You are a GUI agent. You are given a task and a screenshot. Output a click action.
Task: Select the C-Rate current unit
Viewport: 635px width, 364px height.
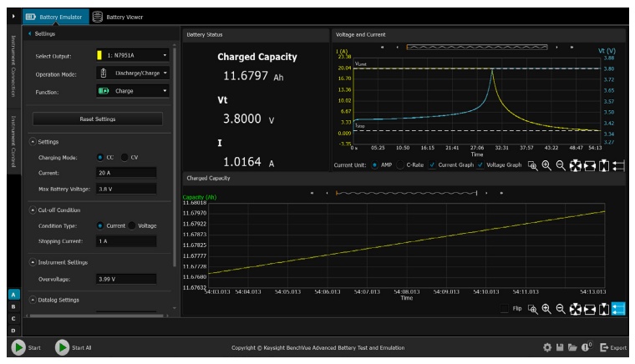[x=399, y=165]
